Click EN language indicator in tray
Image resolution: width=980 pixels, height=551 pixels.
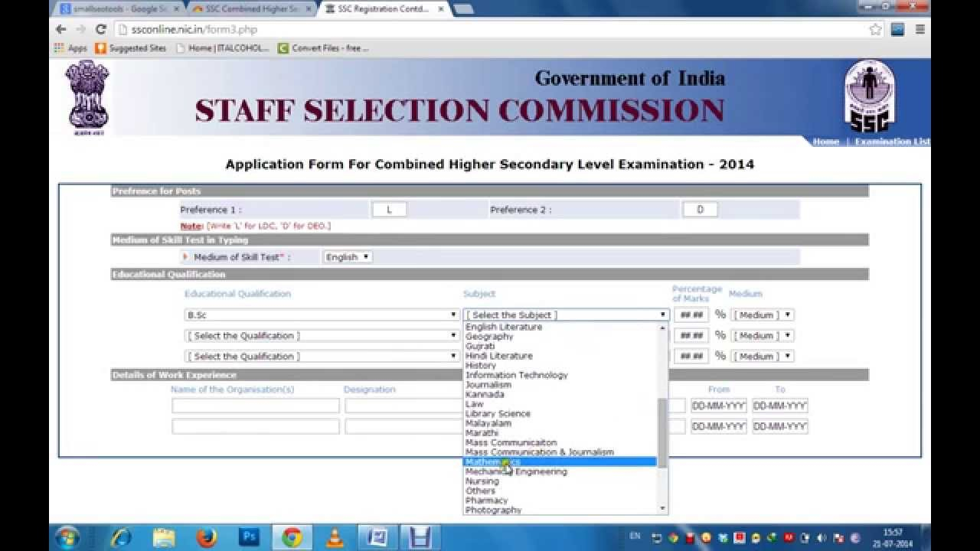(635, 536)
